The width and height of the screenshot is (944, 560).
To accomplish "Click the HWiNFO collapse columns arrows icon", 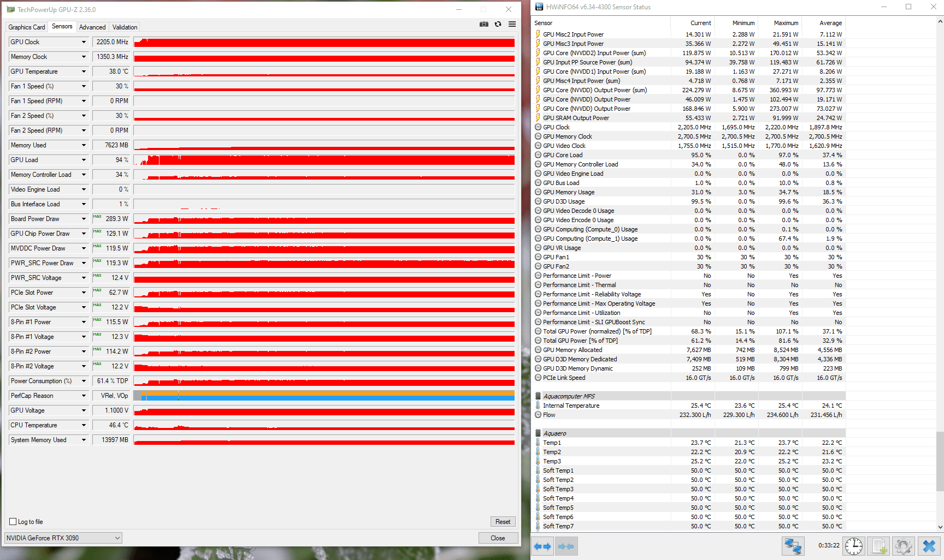I will [567, 546].
